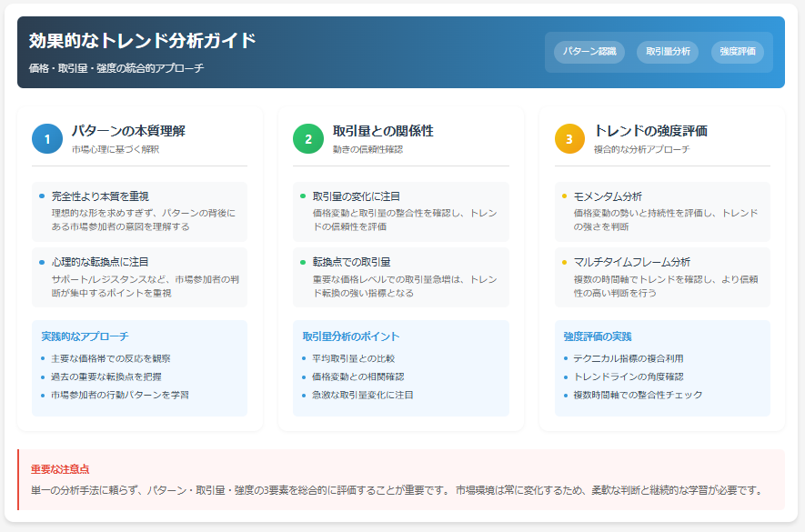805x532 pixels.
Task: Click section title 実践的なアプローチ
Action: pos(85,336)
